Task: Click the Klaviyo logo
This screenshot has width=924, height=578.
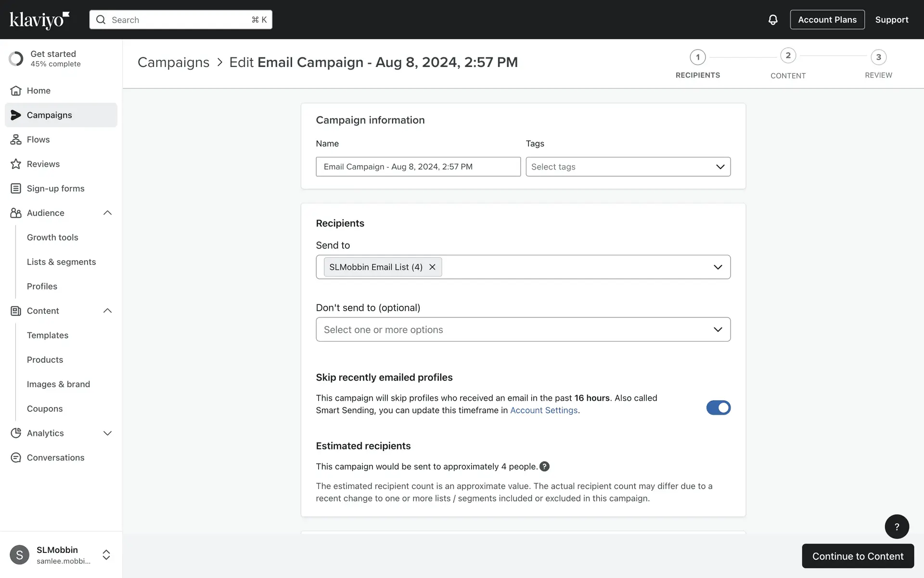Action: pos(39,20)
